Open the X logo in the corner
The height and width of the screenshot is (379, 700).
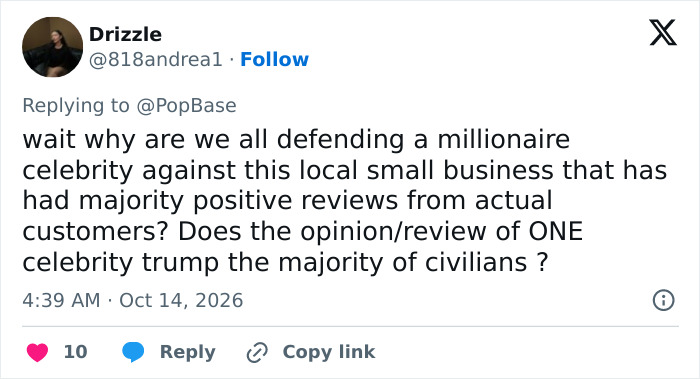(x=663, y=33)
